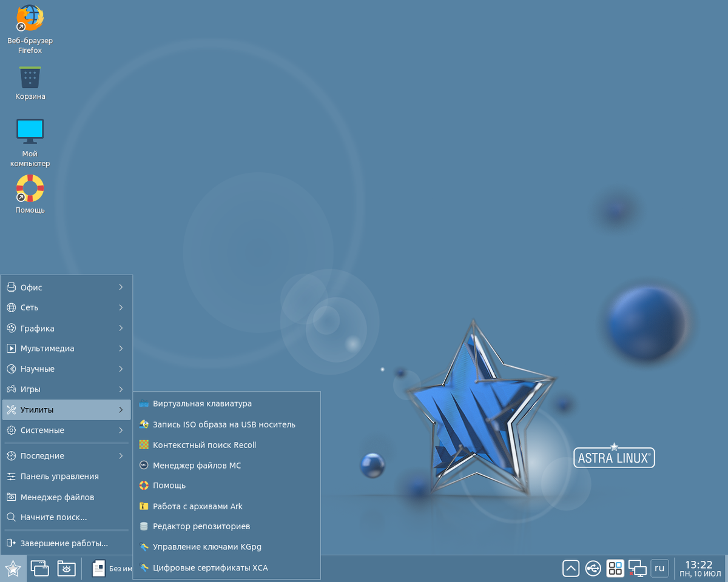Launch Работа с архивами Ark

(x=227, y=506)
